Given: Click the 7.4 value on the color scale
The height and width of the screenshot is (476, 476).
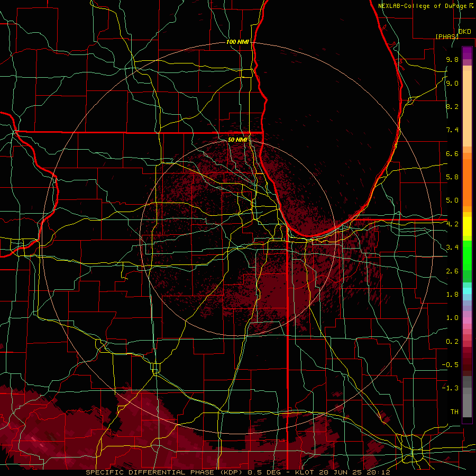Looking at the screenshot, I should coord(452,130).
